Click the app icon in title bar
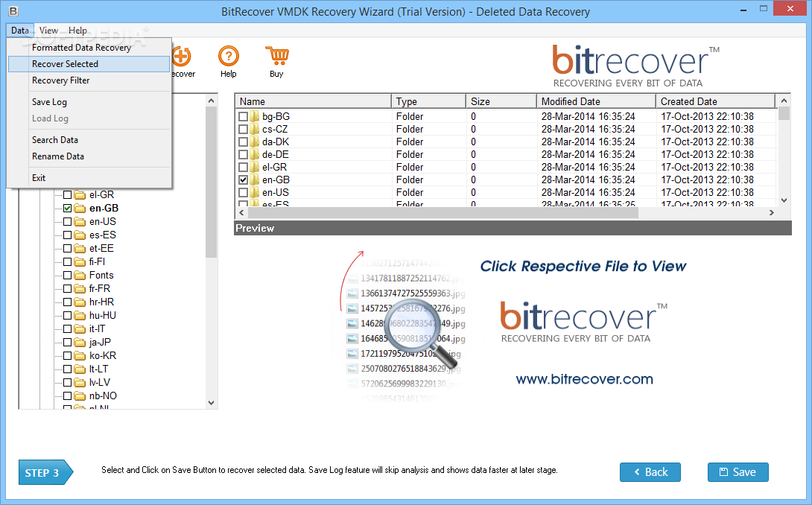Screen dimensions: 812x505 tap(13, 10)
